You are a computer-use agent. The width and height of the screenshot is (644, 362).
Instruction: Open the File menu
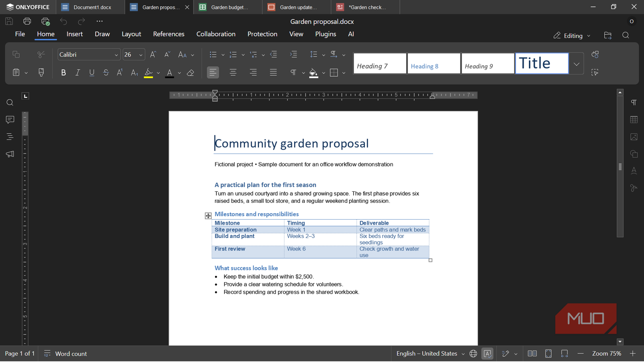(x=20, y=34)
